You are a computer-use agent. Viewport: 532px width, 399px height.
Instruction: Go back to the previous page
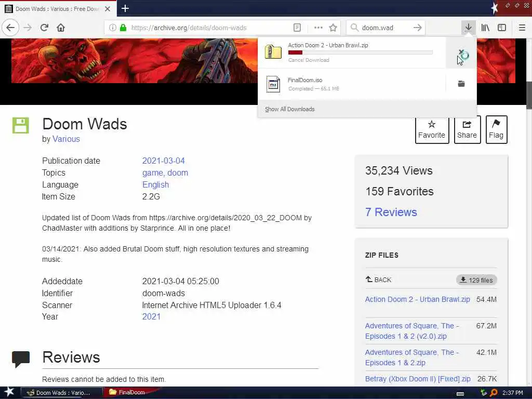(x=10, y=28)
